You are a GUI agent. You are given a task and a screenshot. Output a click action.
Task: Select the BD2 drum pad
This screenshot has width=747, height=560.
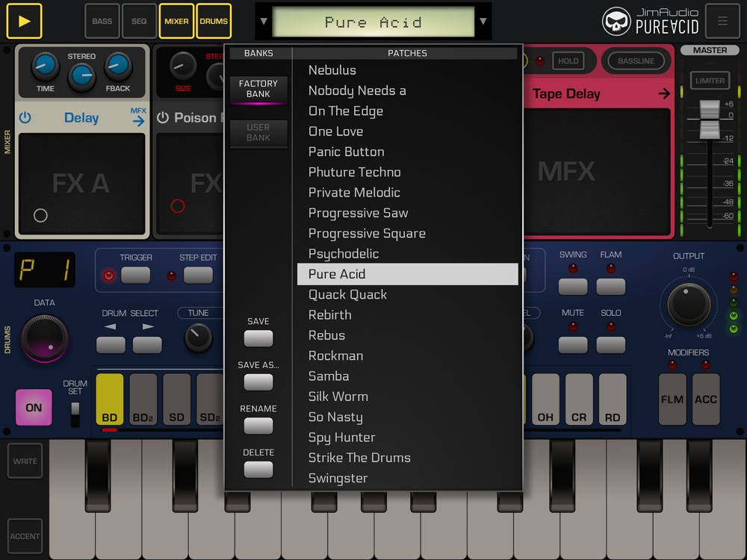tap(143, 399)
